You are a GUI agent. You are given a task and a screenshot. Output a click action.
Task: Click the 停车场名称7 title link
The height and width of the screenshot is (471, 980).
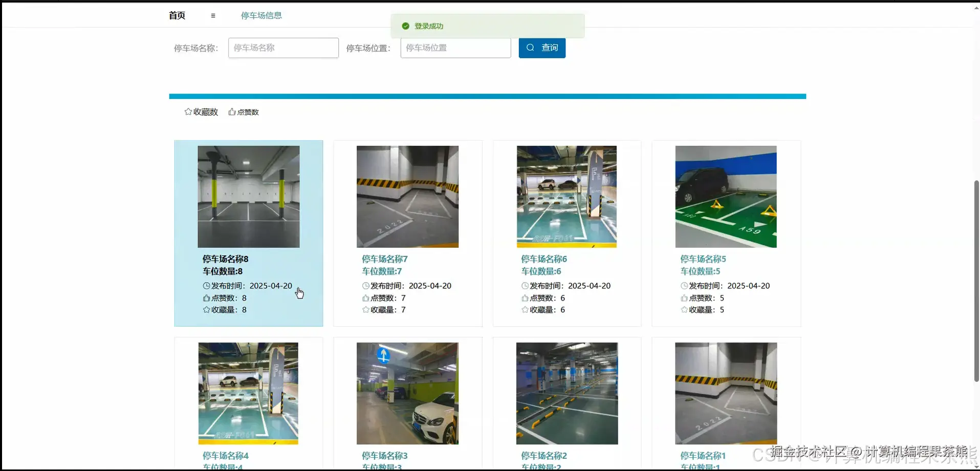[x=385, y=259]
